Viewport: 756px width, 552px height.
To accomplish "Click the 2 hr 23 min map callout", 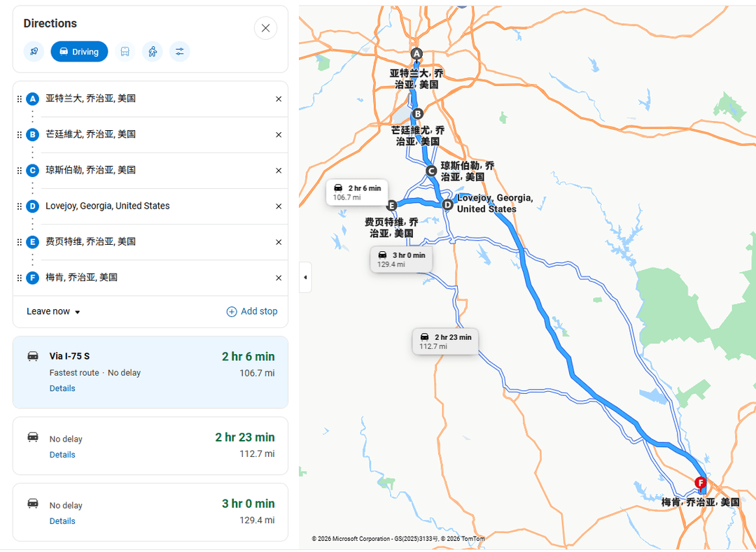I will coord(445,341).
